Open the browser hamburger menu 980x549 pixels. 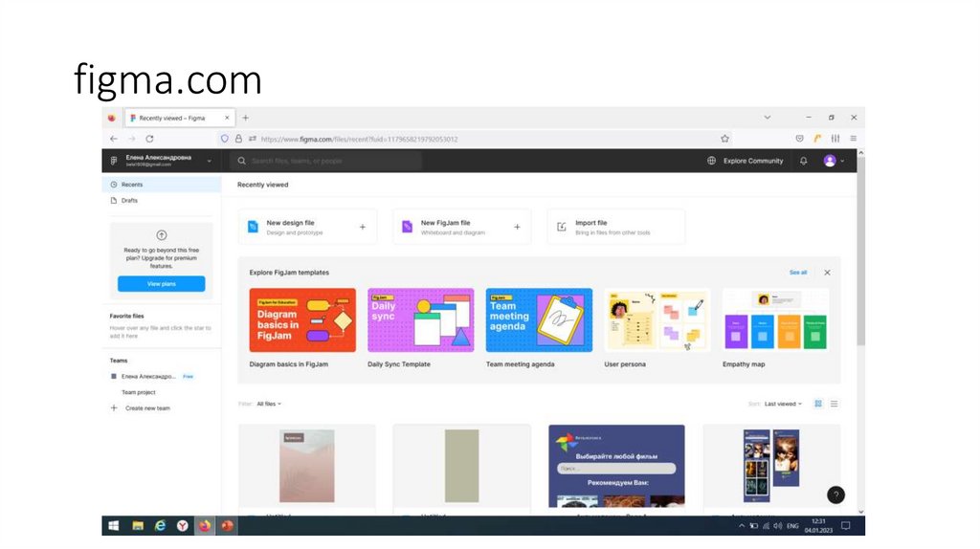853,139
